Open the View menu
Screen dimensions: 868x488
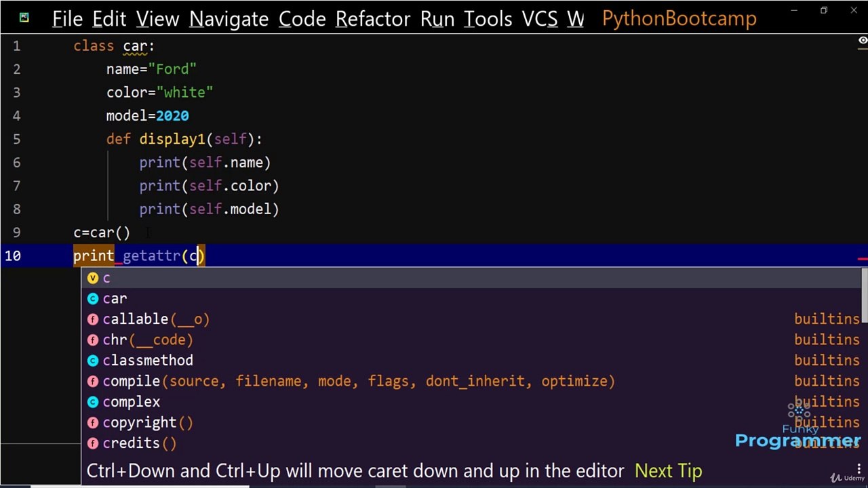click(x=157, y=18)
